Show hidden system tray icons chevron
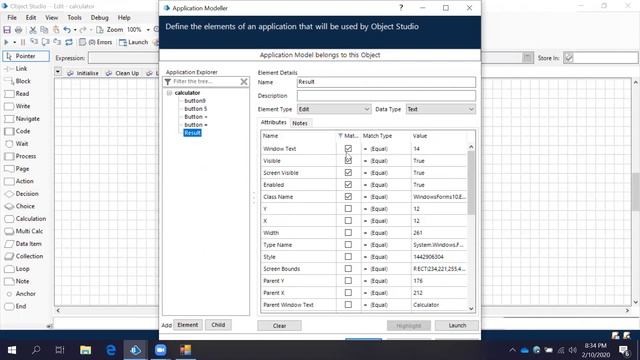Viewport: 640px width, 360px height. coord(512,350)
